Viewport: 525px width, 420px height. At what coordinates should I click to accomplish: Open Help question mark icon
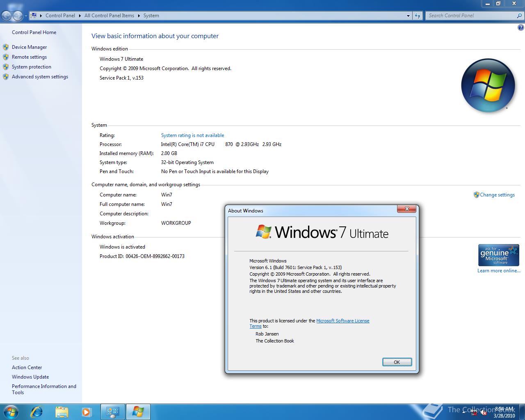(521, 28)
